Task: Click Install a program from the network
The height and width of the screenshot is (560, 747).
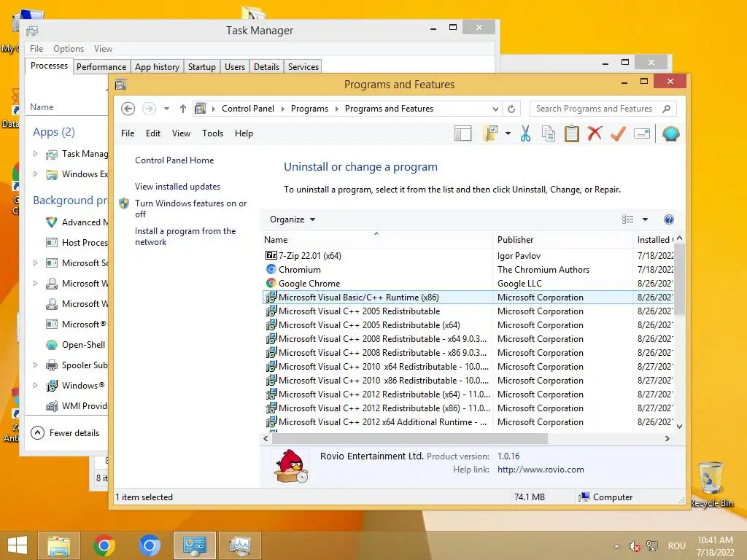Action: tap(185, 236)
